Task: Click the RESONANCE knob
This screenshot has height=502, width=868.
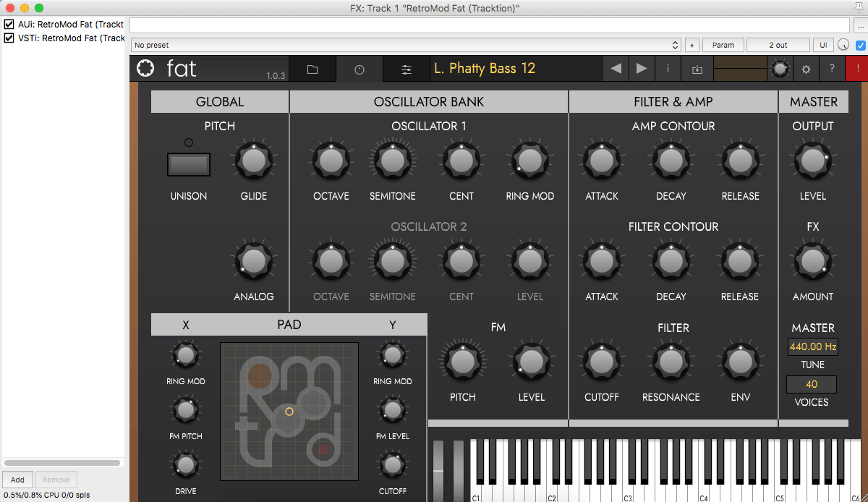Action: click(671, 362)
